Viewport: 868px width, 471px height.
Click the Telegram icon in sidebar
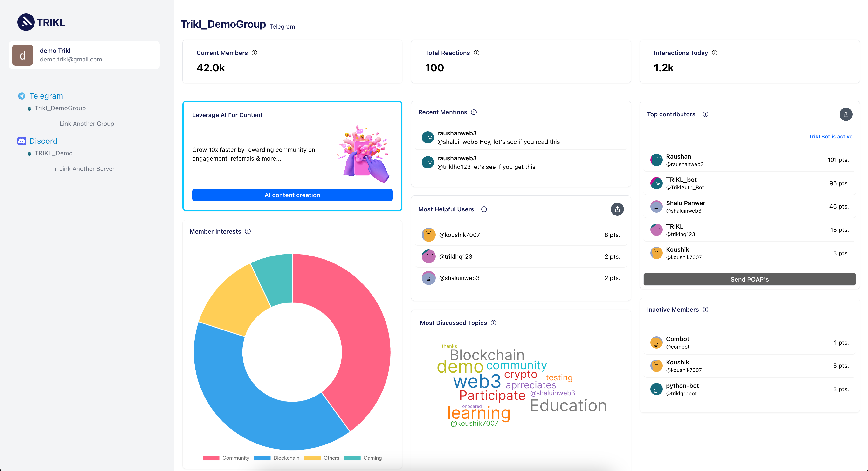(x=21, y=96)
